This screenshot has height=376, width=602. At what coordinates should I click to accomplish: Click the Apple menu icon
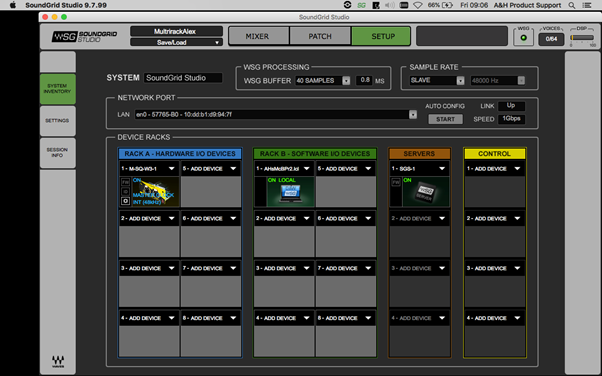point(13,5)
